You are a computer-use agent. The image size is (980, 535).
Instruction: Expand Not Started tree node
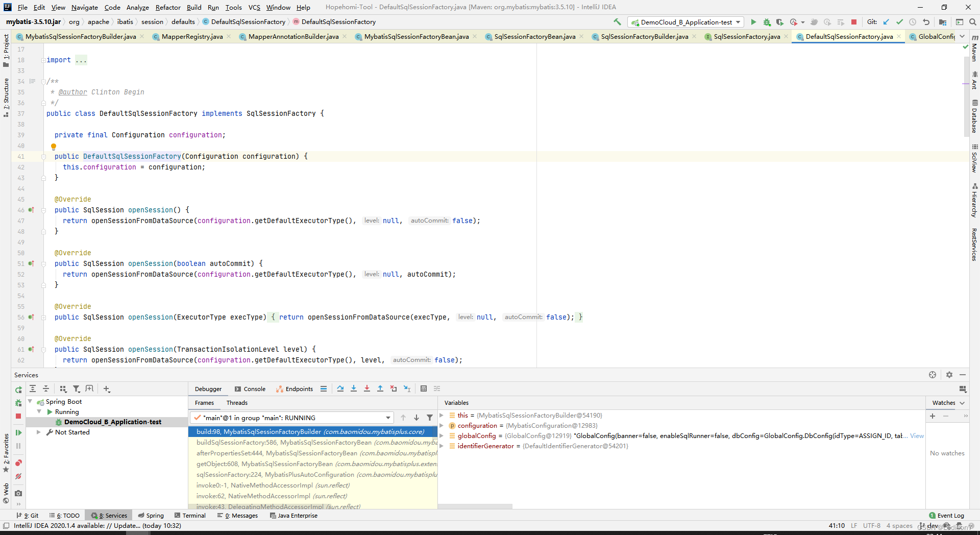point(39,432)
